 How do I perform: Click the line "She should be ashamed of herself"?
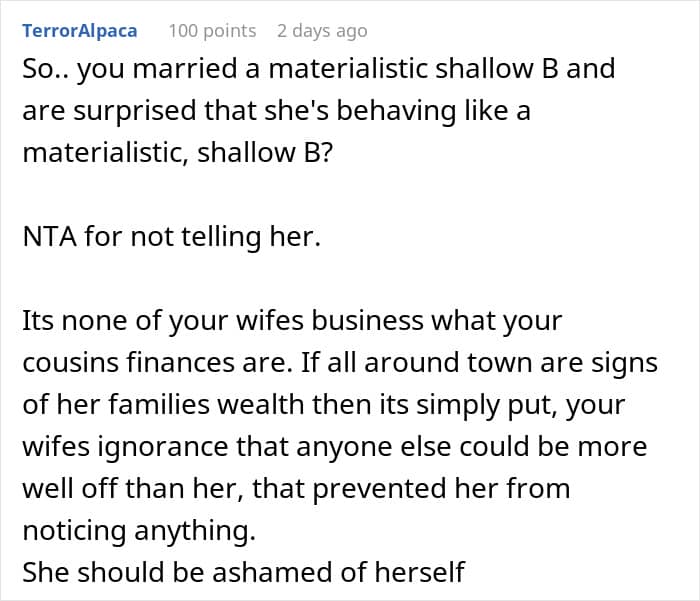tap(244, 572)
